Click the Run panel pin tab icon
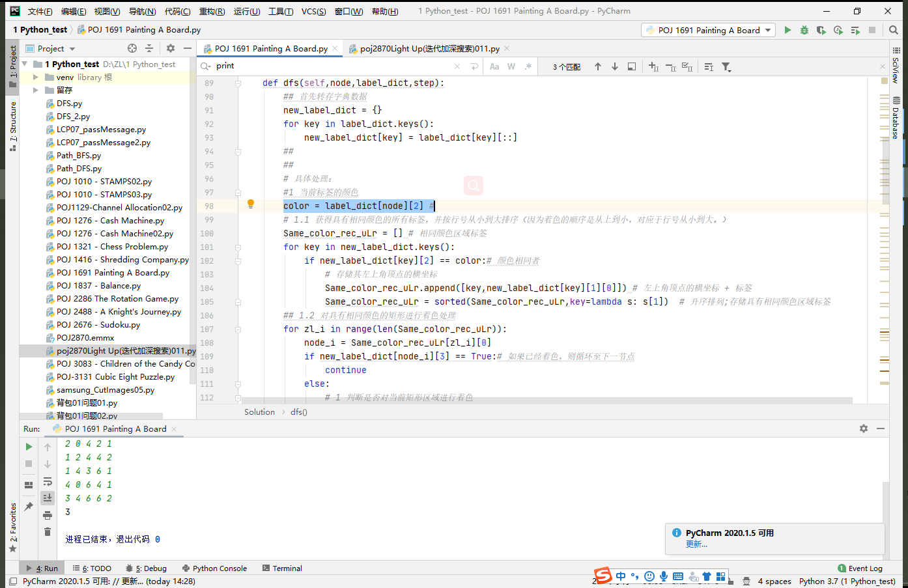908x588 pixels. 29,506
